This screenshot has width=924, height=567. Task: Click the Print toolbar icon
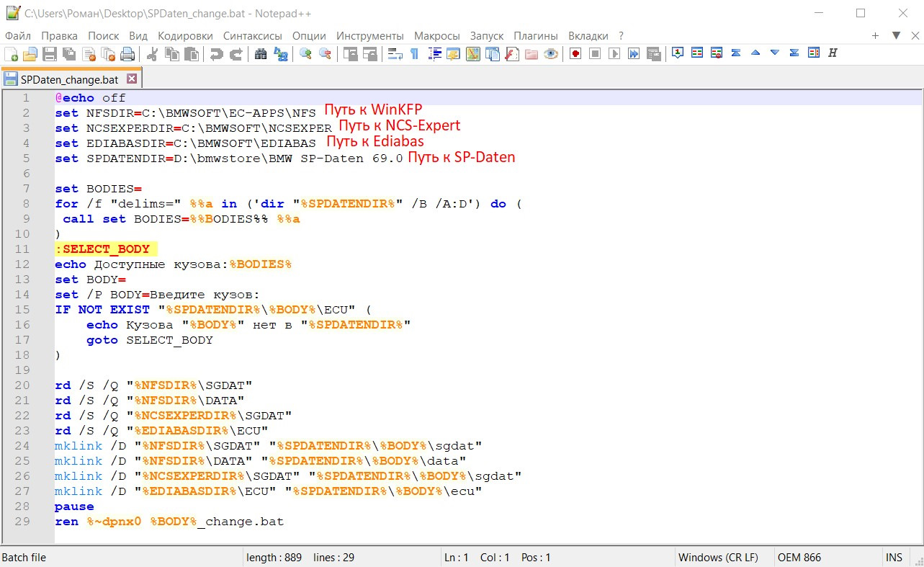coord(127,54)
